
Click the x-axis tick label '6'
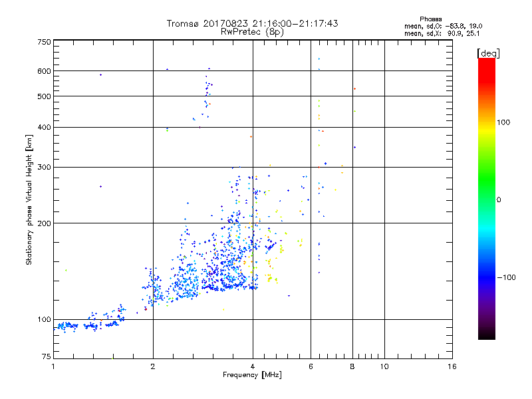click(311, 366)
